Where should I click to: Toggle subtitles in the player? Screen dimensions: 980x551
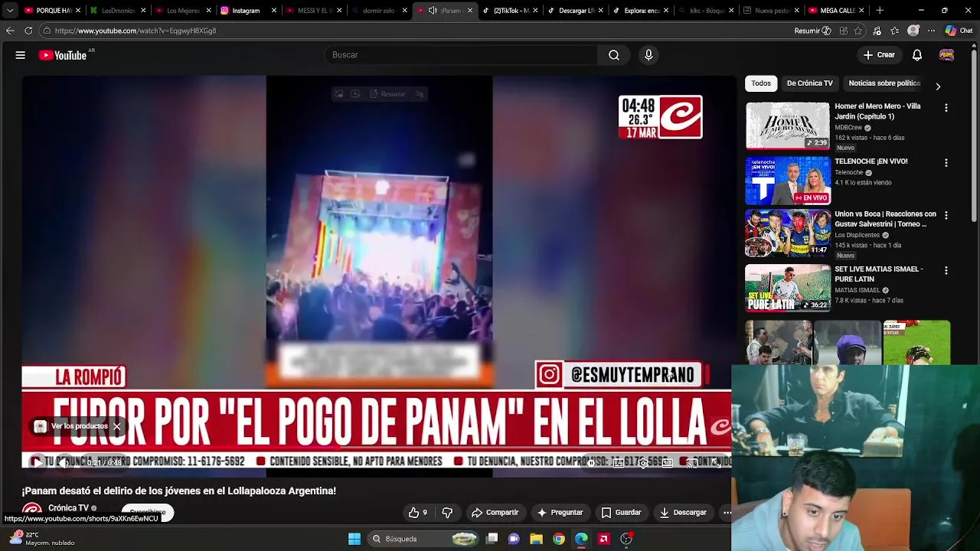point(618,462)
